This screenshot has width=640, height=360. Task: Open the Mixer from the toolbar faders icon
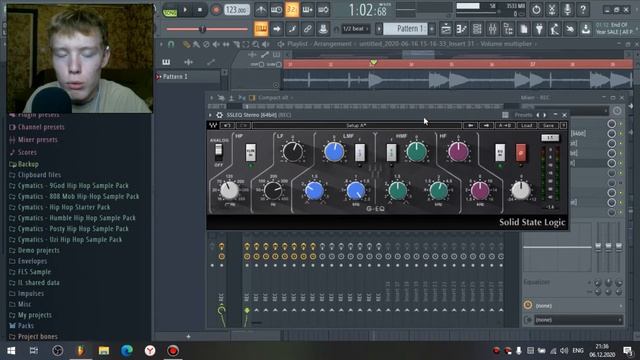[493, 29]
